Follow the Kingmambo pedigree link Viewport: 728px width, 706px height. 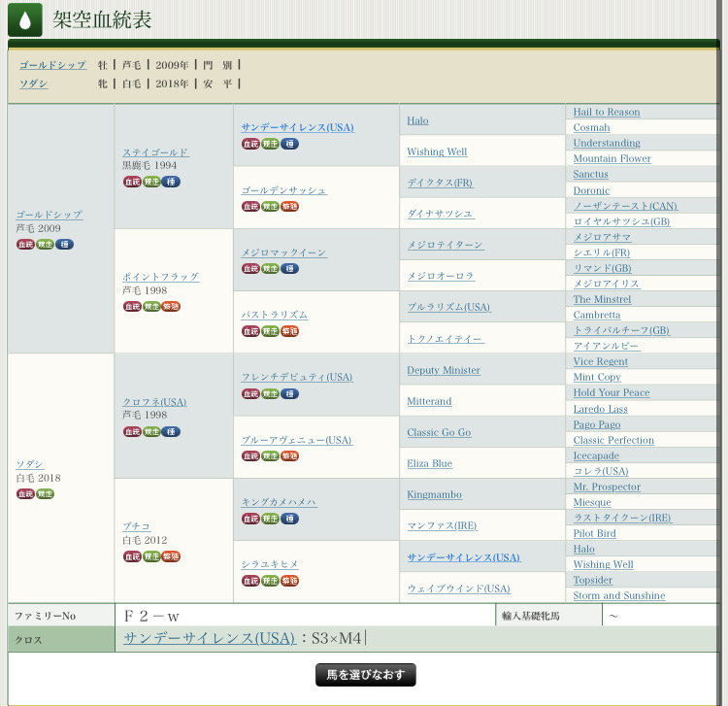tap(434, 494)
